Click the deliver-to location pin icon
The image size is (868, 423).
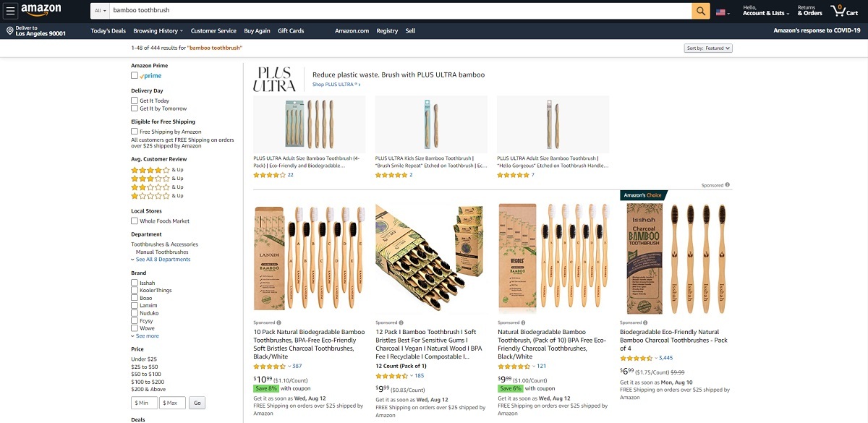10,31
